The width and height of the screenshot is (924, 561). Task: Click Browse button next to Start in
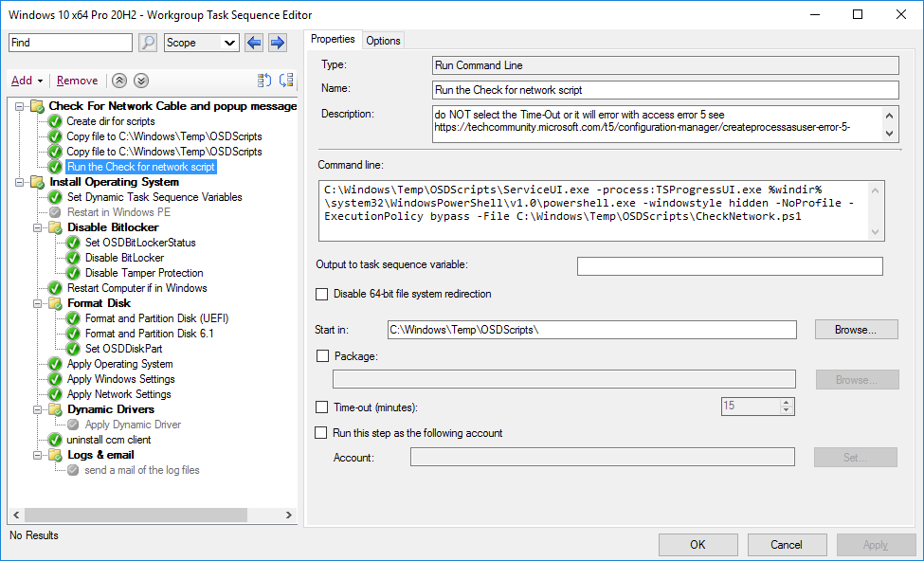click(856, 330)
